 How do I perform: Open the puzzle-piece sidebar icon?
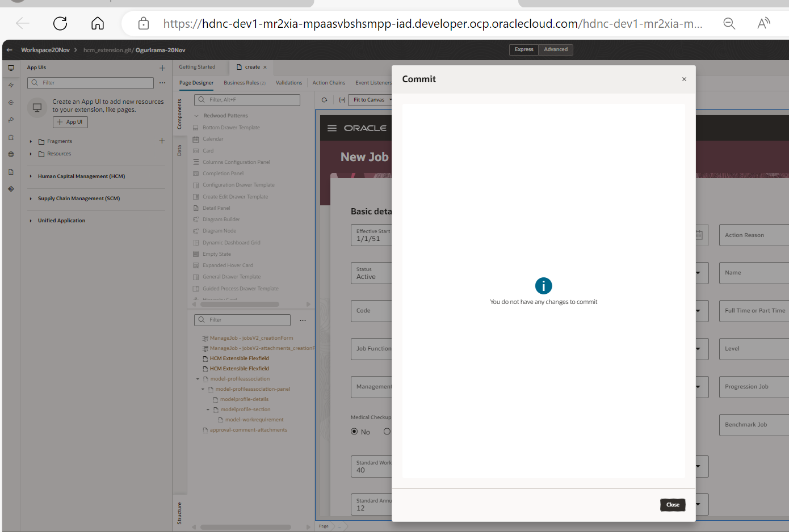pyautogui.click(x=11, y=137)
